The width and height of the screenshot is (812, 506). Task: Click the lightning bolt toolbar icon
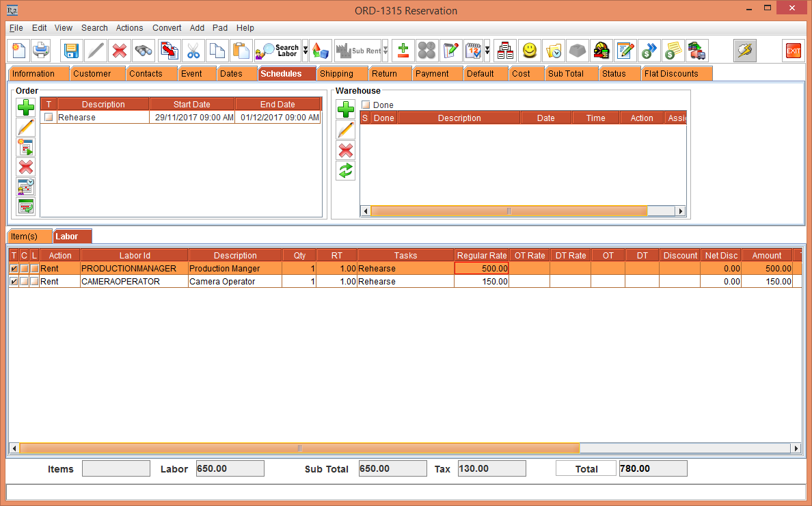744,50
